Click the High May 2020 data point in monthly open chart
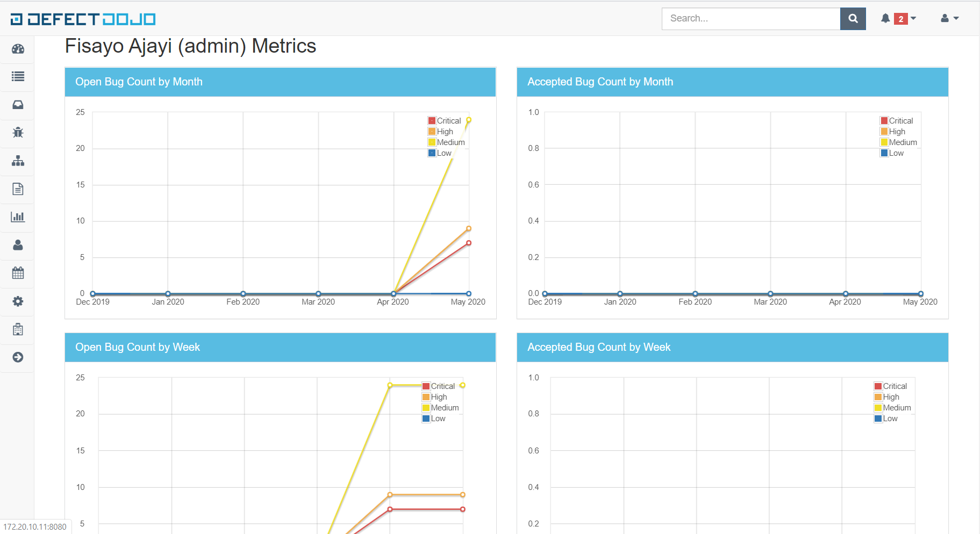The width and height of the screenshot is (980, 534). [469, 229]
